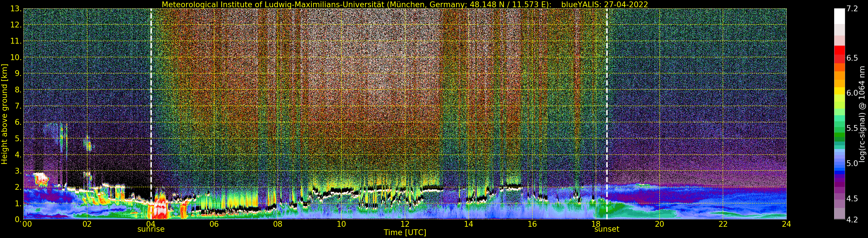Click the '3.' tick on the height axis
Screen dimensions: 868x238
point(18,171)
